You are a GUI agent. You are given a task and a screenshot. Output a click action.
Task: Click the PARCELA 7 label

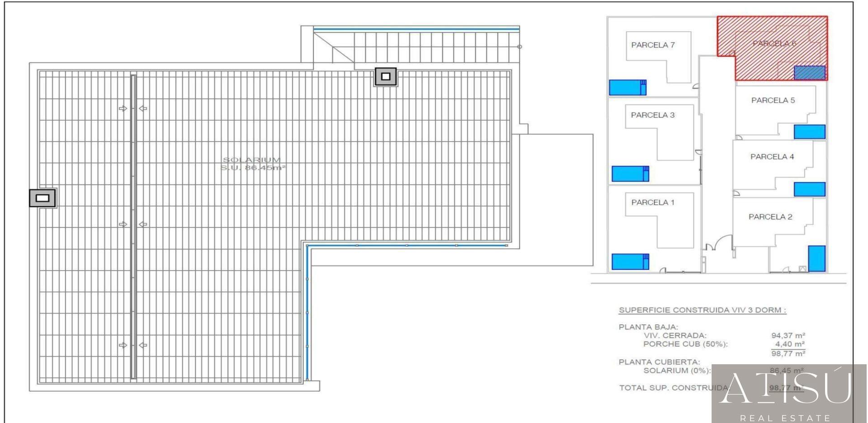tap(653, 45)
